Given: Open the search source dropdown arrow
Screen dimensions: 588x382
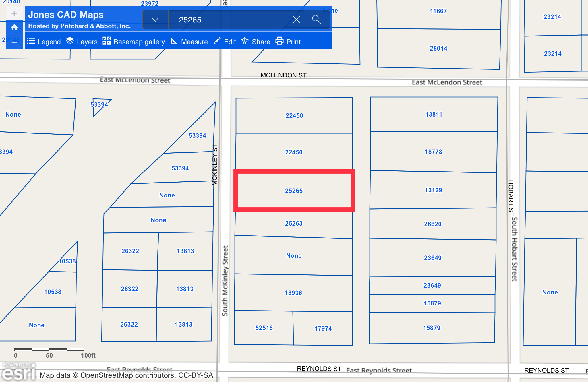Looking at the screenshot, I should [155, 19].
